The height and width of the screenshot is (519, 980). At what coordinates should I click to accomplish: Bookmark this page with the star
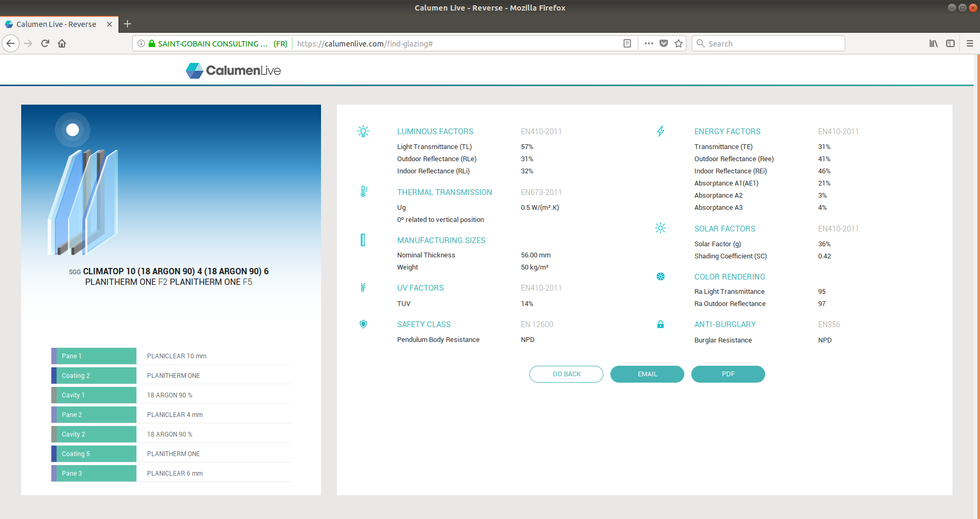(679, 43)
